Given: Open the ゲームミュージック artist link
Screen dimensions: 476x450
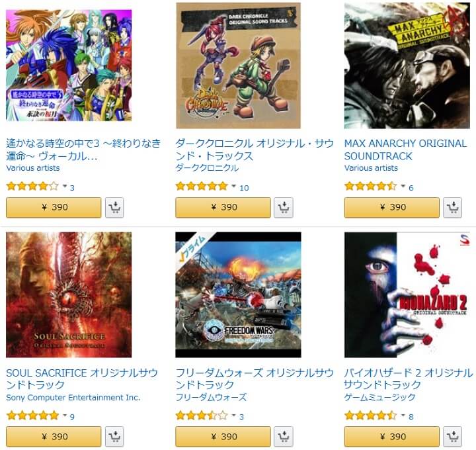Looking at the screenshot, I should click(379, 397).
